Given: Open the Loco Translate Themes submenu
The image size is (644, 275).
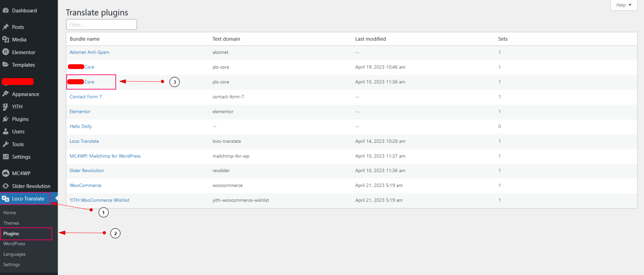Looking at the screenshot, I should pos(11,223).
